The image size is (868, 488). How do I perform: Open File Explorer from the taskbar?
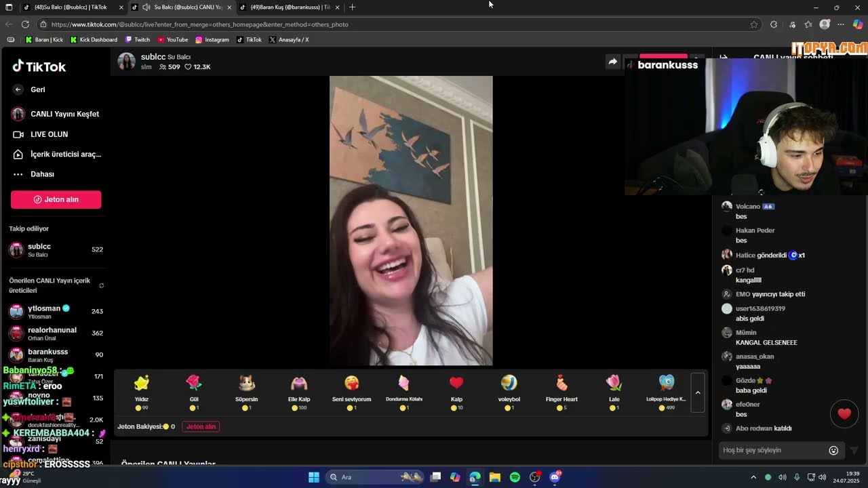coord(495,477)
